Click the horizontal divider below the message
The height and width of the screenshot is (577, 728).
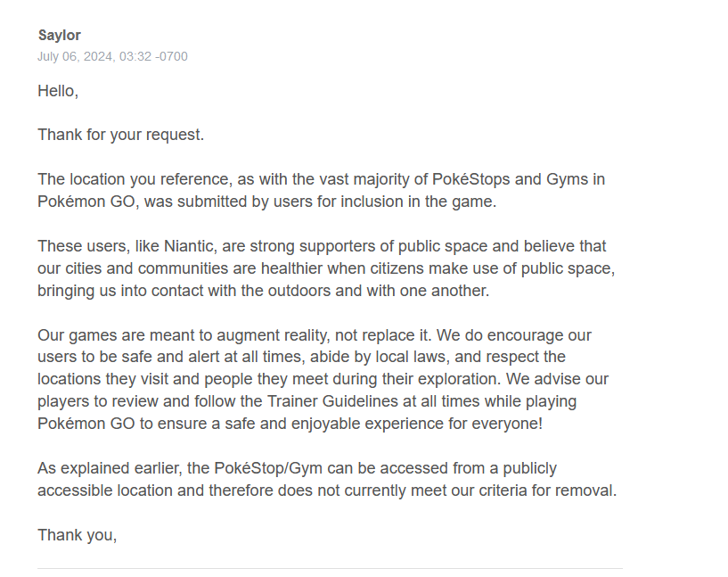pyautogui.click(x=330, y=568)
